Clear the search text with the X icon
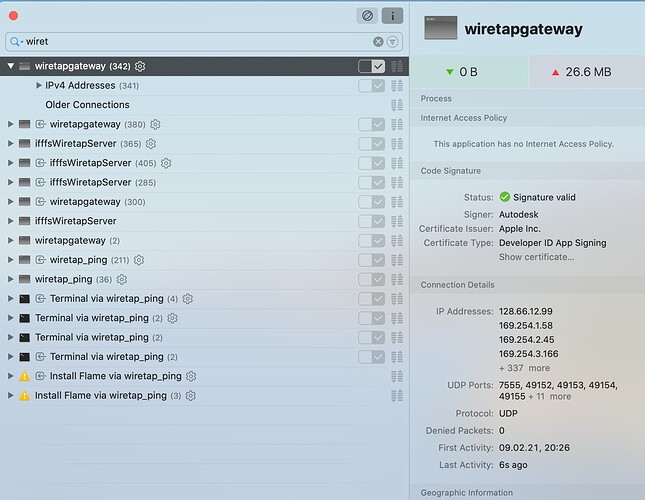Screen dimensions: 645x500 378,42
